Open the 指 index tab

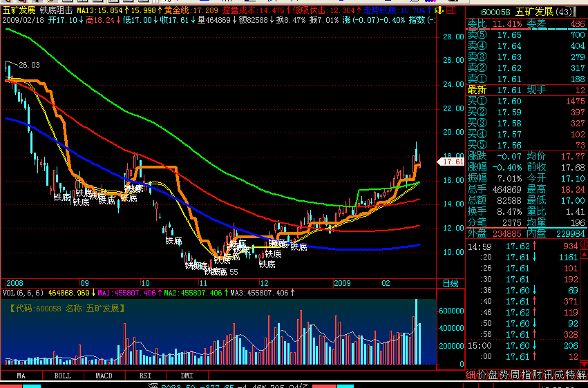tap(526, 375)
